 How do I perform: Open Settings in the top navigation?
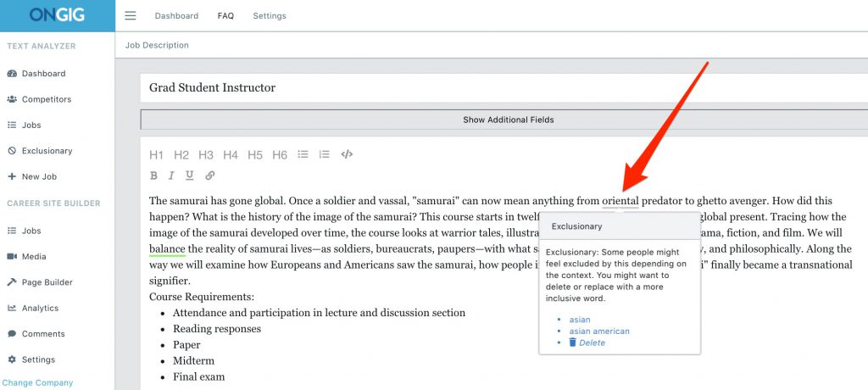click(x=270, y=16)
